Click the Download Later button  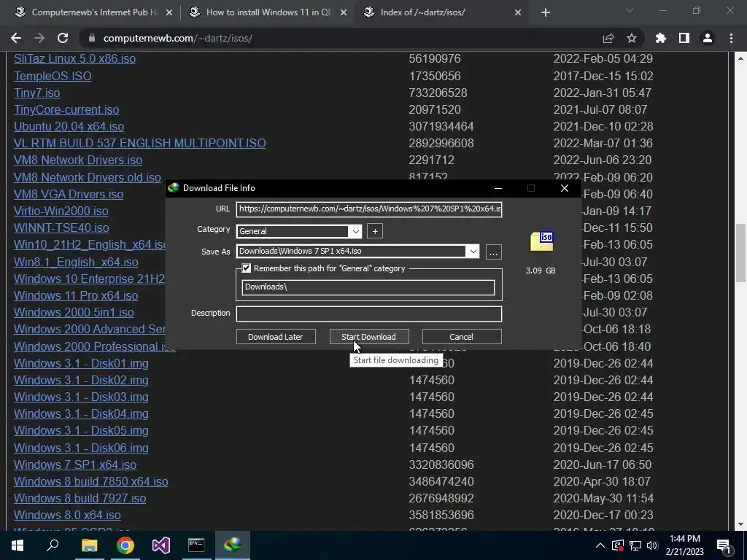tap(276, 337)
